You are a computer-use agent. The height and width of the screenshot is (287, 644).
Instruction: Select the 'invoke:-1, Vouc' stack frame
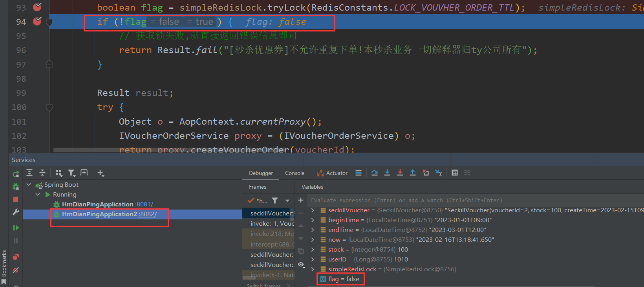272,223
